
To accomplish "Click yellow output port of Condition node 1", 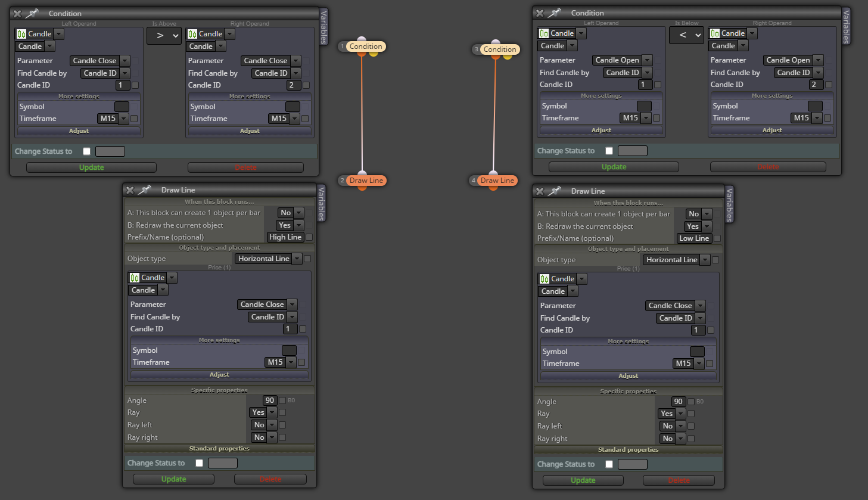I will tap(374, 54).
